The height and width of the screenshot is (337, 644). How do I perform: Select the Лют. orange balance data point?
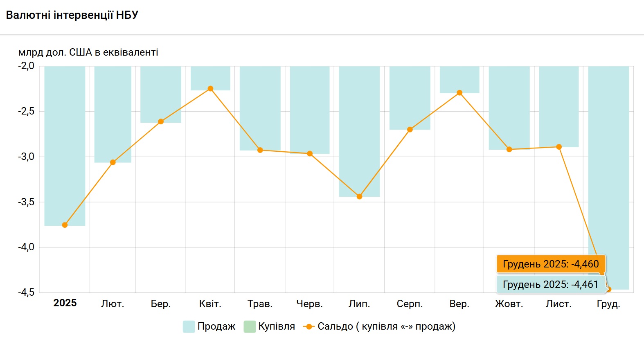click(x=113, y=162)
